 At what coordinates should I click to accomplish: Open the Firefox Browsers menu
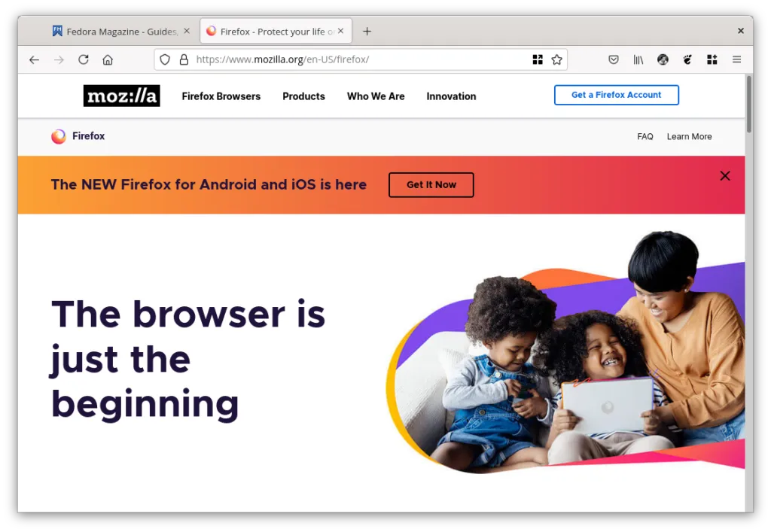click(x=221, y=96)
